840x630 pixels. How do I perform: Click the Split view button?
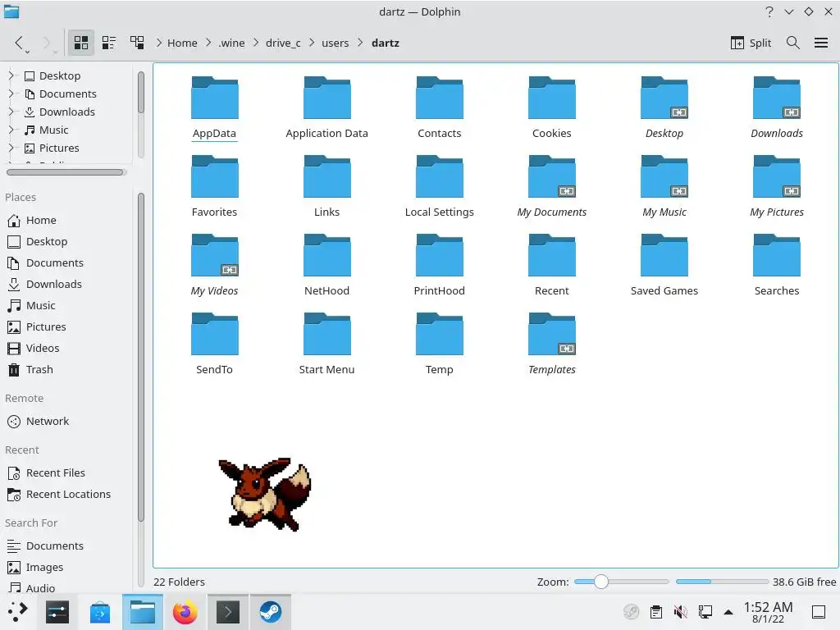point(751,43)
